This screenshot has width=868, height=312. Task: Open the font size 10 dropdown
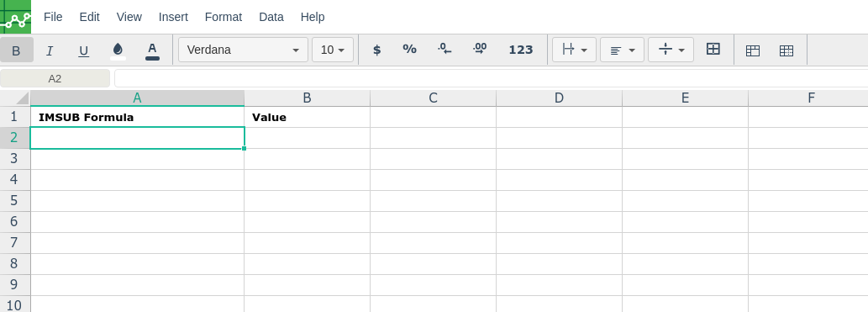[333, 50]
